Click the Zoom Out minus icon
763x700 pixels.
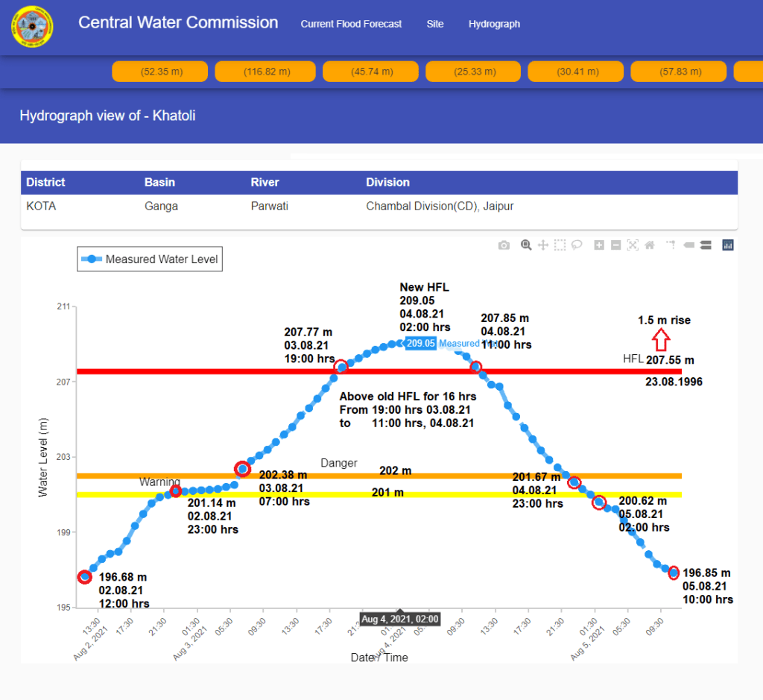pos(615,245)
